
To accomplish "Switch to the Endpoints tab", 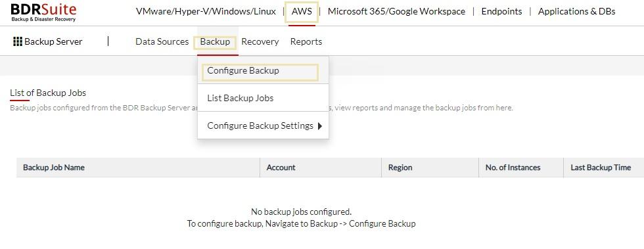I will (x=501, y=12).
